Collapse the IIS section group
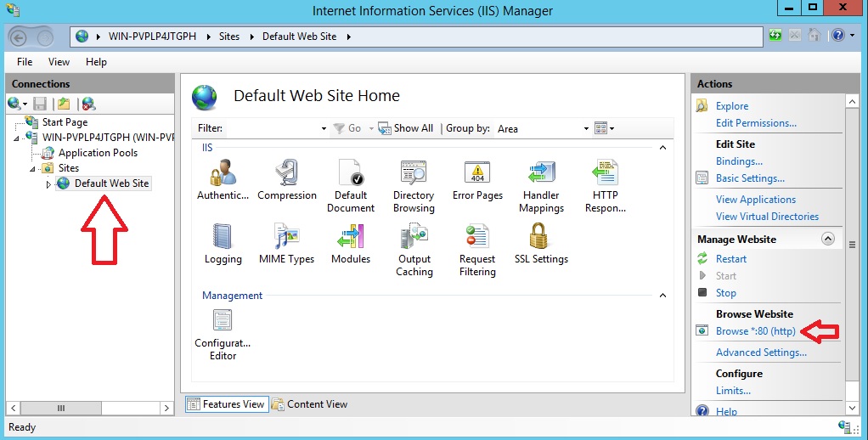868x440 pixels. (662, 148)
